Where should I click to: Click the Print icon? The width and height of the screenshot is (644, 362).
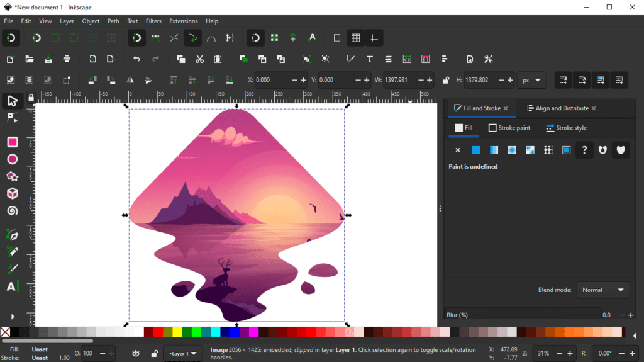pos(67,59)
